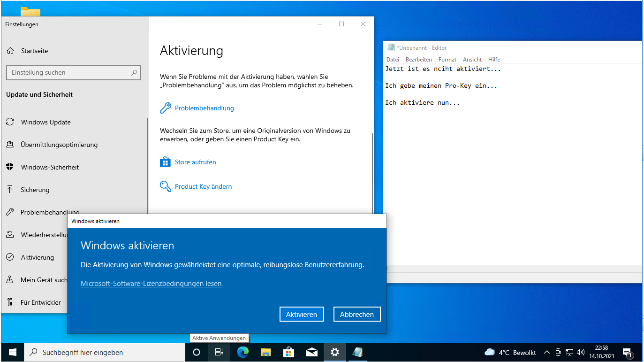Viewport: 644px width, 362px height.
Task: Open the Ansicht menu in Editor
Action: 472,60
